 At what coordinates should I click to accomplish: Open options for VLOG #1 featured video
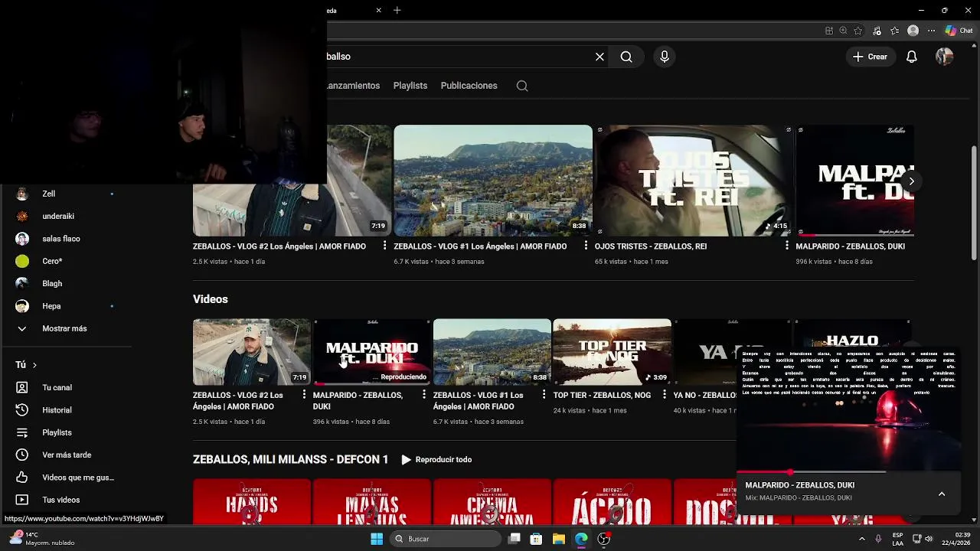(x=586, y=246)
